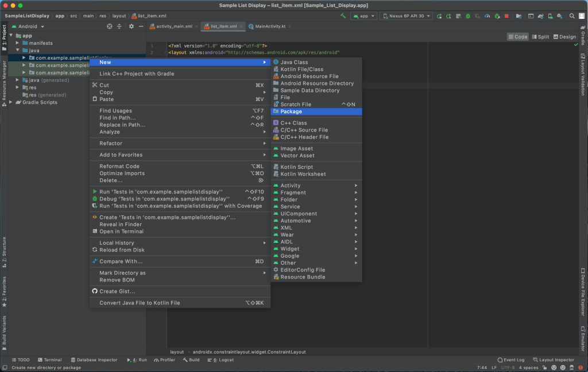
Task: Switch editor to Design view mode
Action: (564, 37)
